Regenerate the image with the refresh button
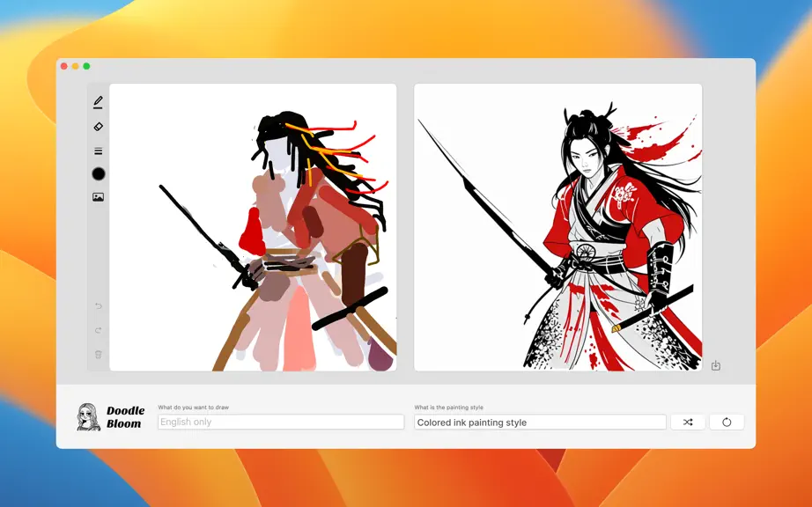Screen dimensions: 812x507 [x=727, y=422]
